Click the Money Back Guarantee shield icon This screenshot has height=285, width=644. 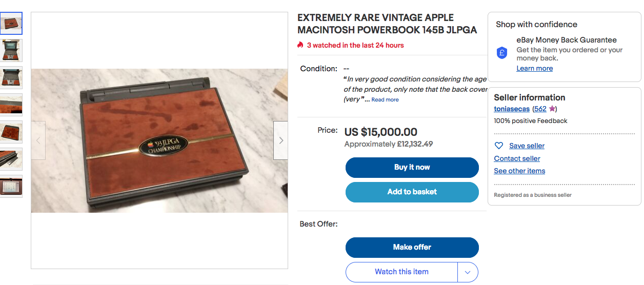[x=502, y=53]
